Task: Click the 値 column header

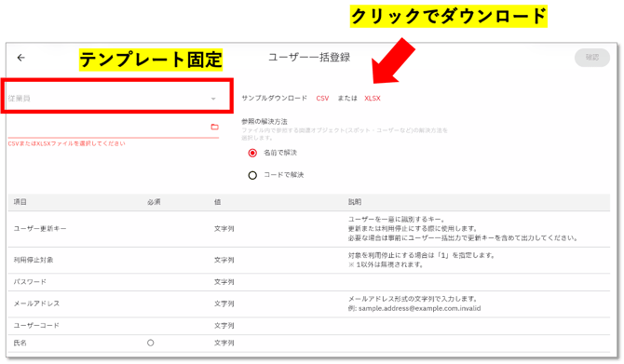Action: (217, 202)
